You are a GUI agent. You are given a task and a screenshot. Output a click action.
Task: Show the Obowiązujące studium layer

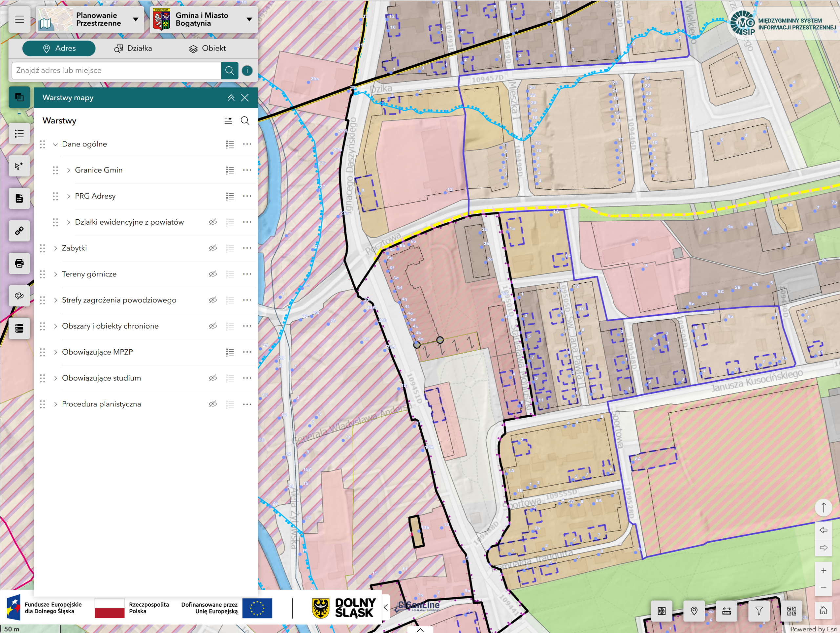[213, 378]
